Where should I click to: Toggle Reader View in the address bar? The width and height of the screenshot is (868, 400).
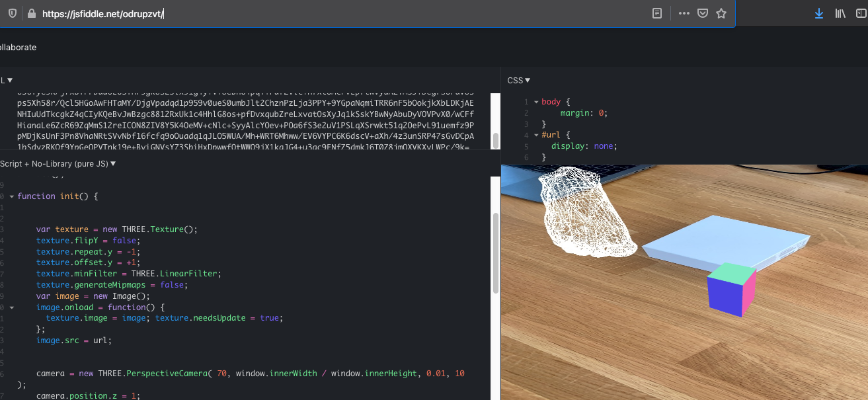[x=656, y=13]
